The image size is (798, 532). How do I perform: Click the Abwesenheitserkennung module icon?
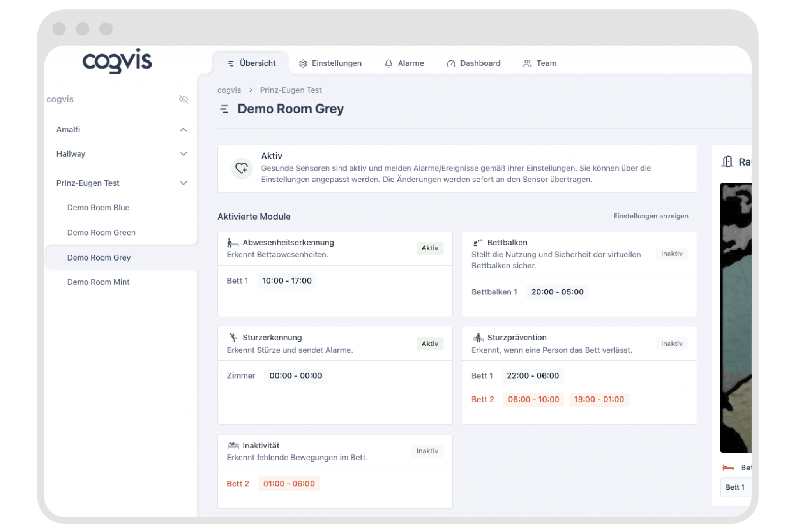point(233,243)
